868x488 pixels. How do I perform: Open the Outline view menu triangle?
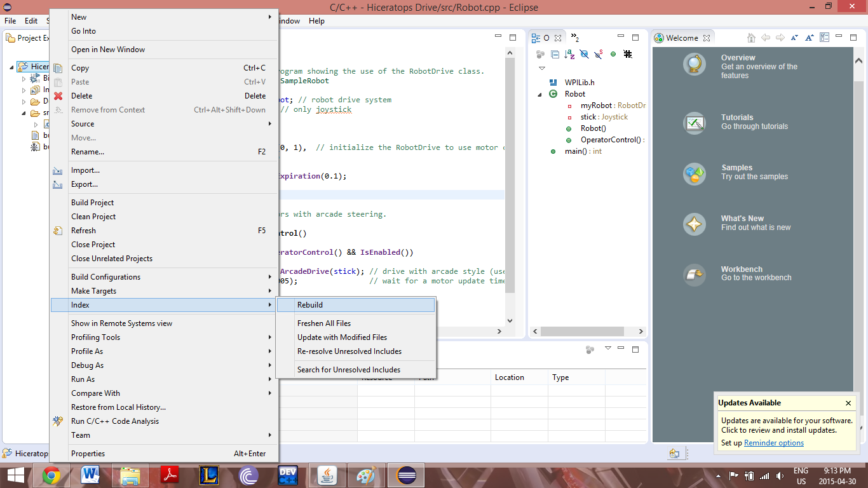542,68
